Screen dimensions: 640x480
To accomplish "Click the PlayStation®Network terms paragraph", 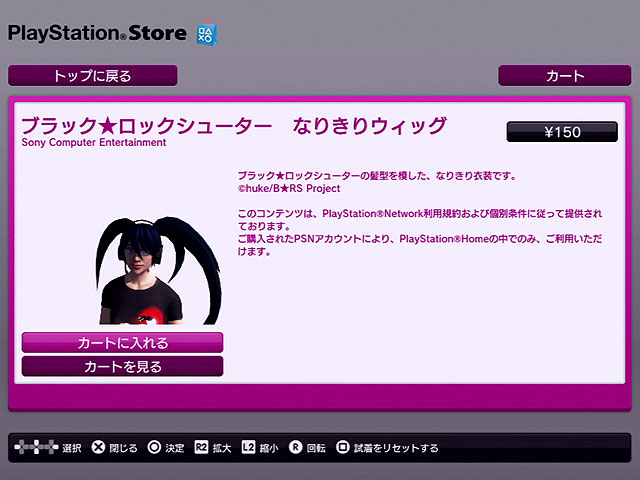I will (420, 232).
